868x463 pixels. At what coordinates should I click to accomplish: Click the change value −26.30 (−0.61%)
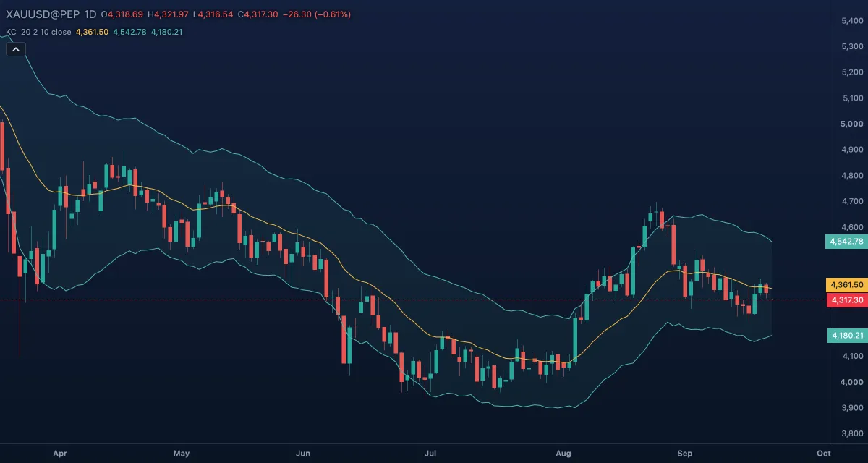316,14
